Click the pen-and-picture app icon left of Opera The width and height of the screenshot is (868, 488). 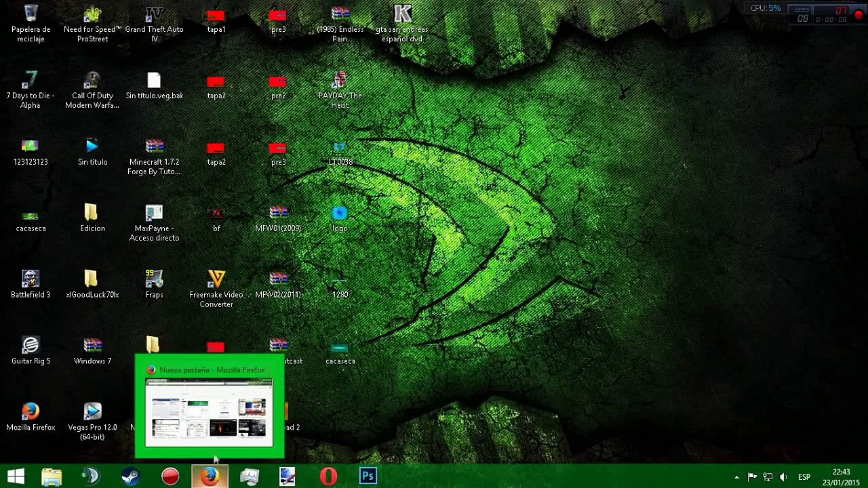click(x=288, y=476)
